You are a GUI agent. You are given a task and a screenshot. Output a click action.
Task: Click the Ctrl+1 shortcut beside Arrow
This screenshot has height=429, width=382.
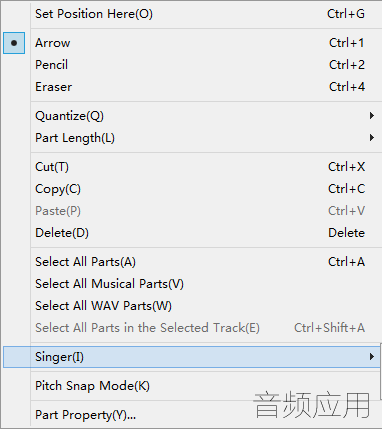347,43
